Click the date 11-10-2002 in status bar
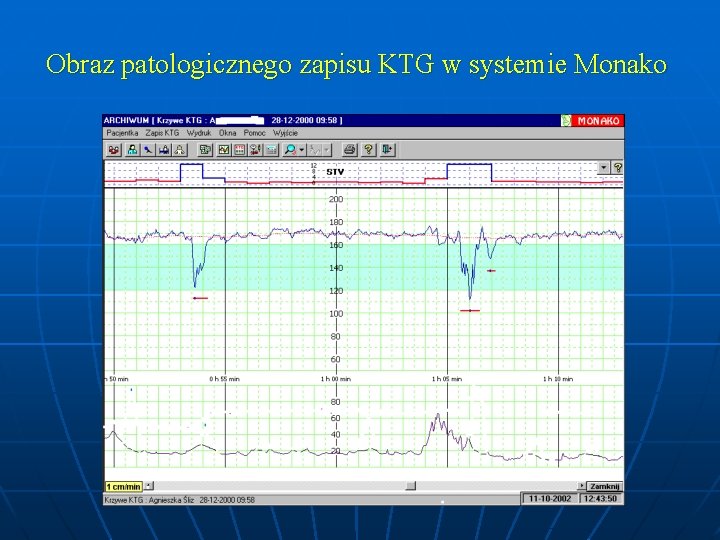The width and height of the screenshot is (720, 540). [550, 499]
